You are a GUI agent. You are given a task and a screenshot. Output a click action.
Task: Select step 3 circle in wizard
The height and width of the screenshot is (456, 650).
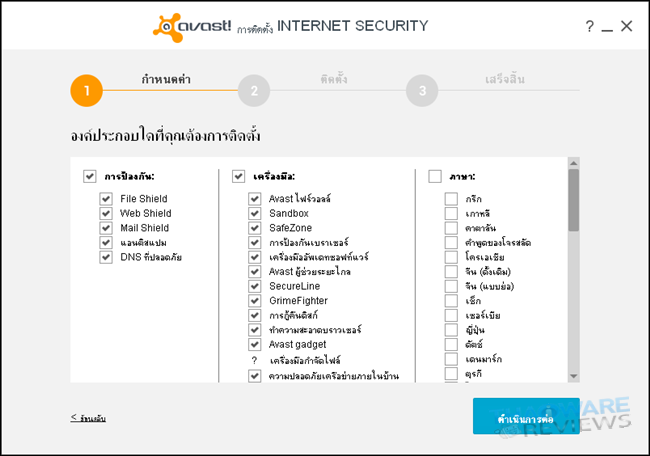tap(422, 90)
